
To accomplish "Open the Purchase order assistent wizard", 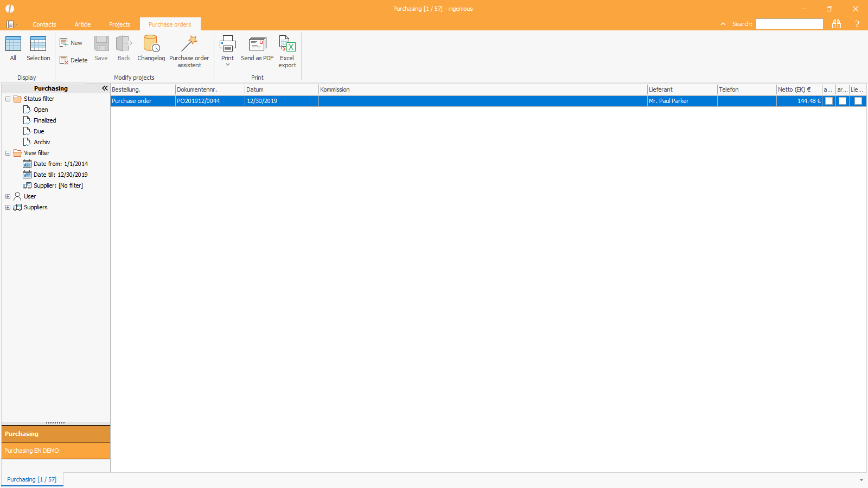I will click(189, 44).
